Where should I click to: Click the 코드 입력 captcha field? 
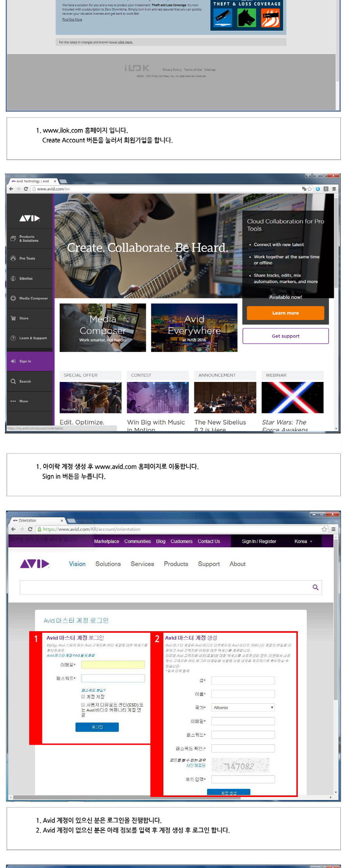(243, 779)
